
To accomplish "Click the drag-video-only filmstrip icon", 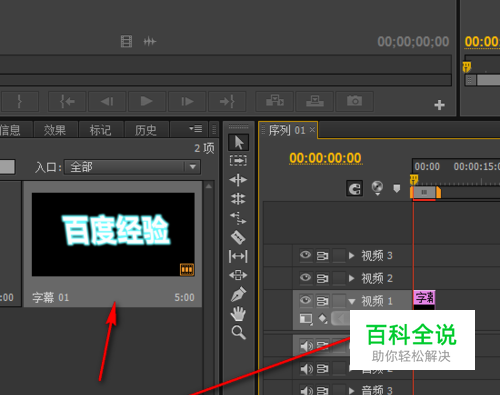I will point(126,42).
